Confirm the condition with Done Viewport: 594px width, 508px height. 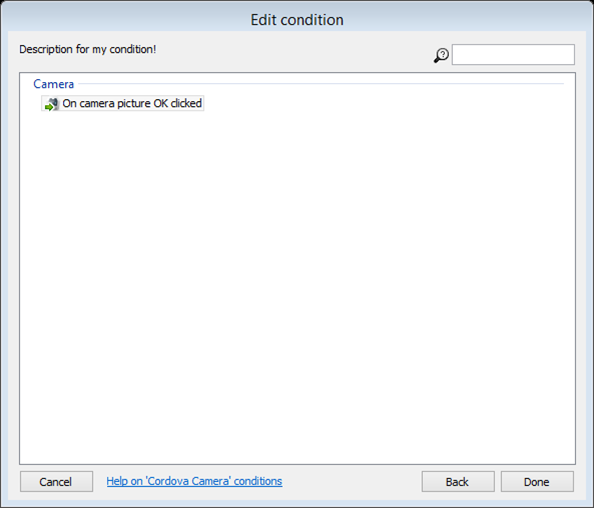pyautogui.click(x=537, y=481)
